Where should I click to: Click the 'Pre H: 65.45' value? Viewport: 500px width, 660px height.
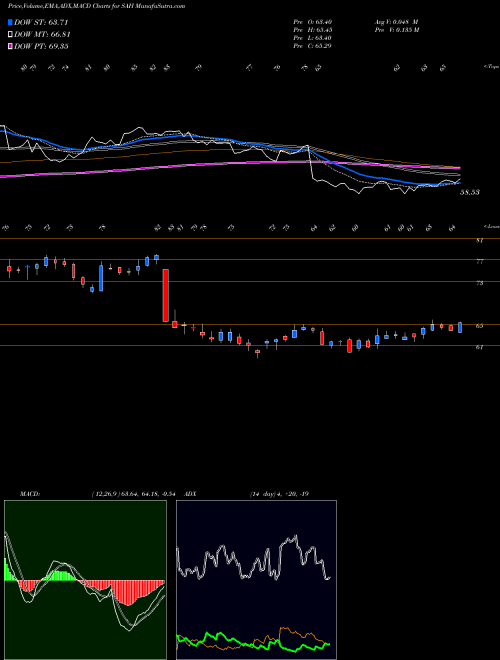(x=313, y=30)
